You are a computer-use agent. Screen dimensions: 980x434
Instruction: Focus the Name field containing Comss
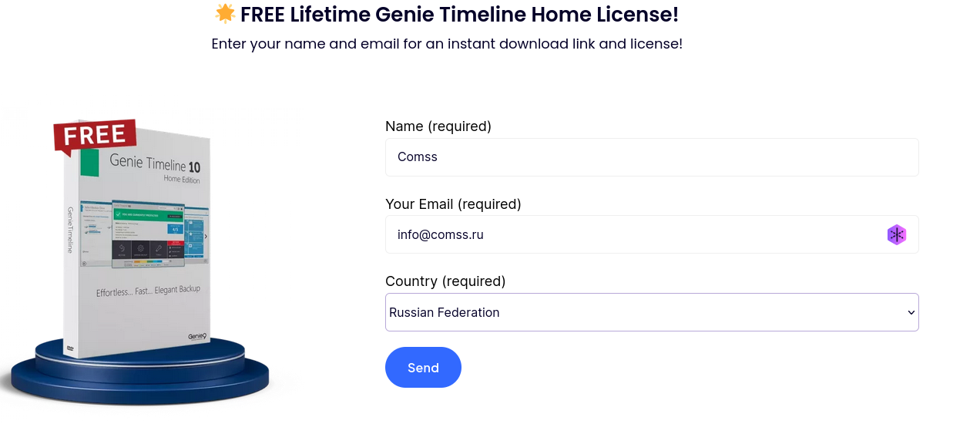[x=651, y=157]
